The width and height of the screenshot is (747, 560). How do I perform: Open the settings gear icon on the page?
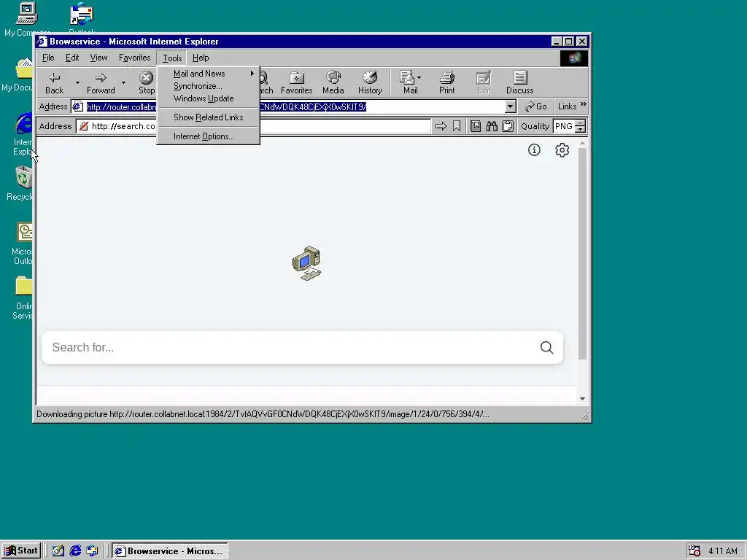pos(562,150)
